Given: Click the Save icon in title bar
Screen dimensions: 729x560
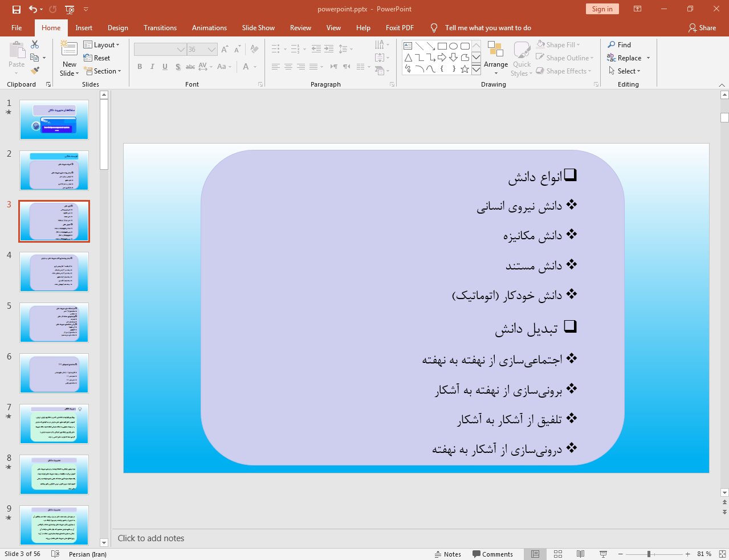Looking at the screenshot, I should point(16,9).
